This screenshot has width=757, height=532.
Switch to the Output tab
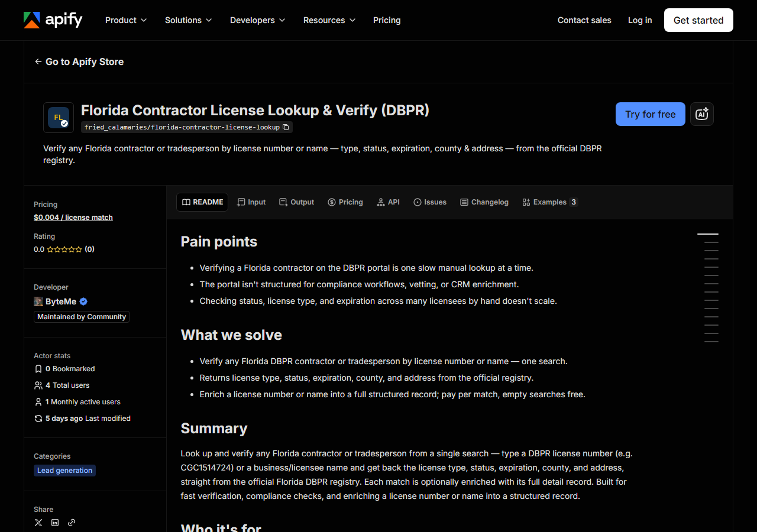[x=297, y=202]
